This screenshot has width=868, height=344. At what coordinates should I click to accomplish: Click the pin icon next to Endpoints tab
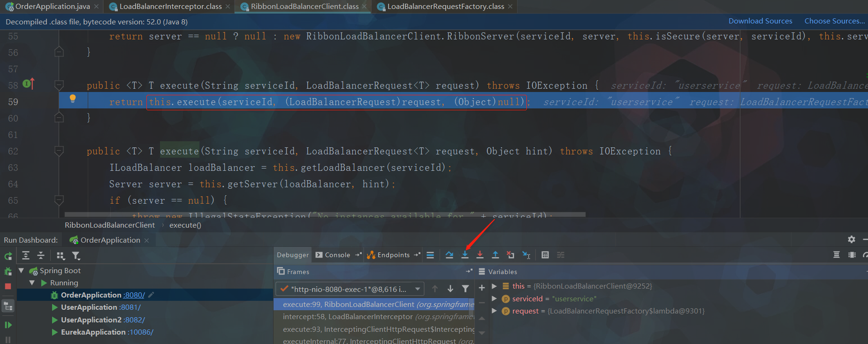[x=417, y=255]
